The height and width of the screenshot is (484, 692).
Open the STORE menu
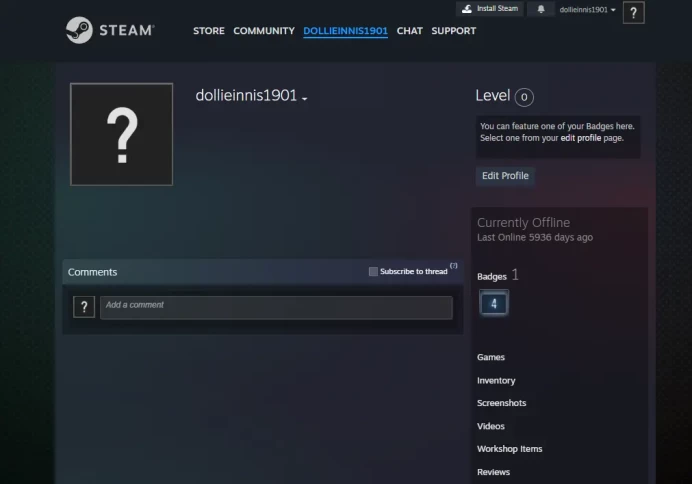pos(209,31)
